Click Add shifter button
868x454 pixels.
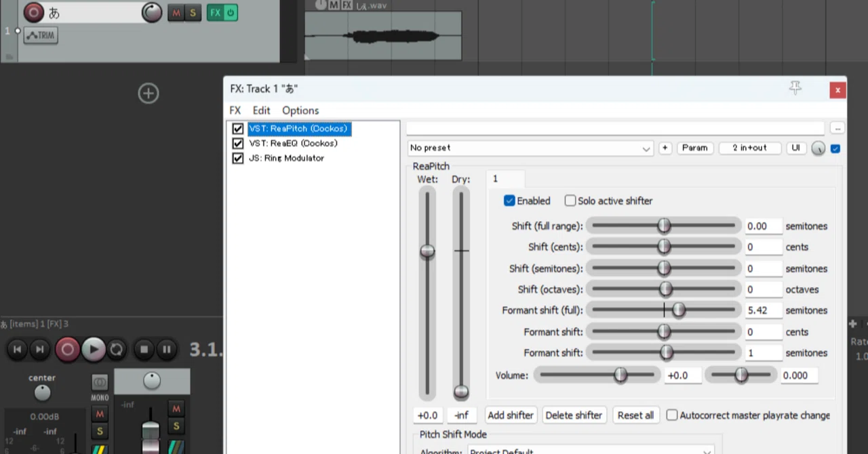511,415
